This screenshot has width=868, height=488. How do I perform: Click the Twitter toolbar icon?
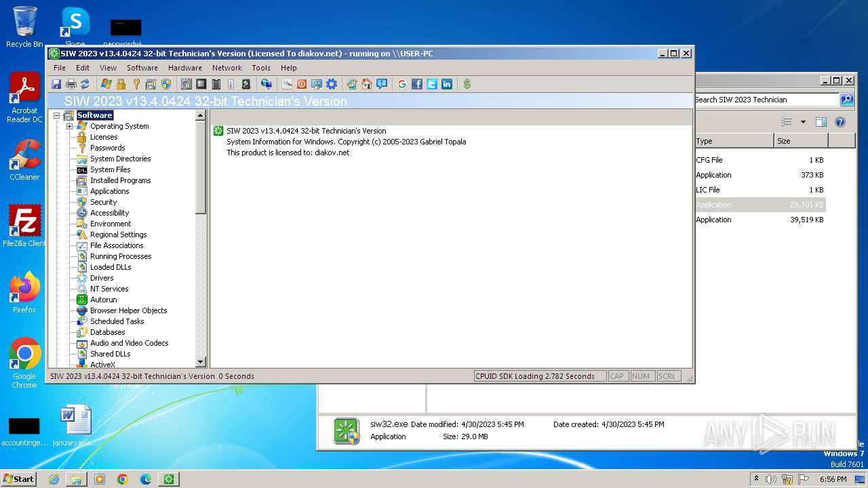[432, 84]
